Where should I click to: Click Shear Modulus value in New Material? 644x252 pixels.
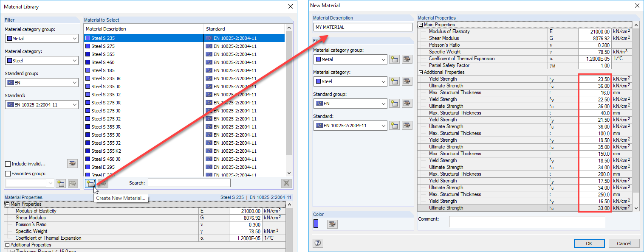595,38
